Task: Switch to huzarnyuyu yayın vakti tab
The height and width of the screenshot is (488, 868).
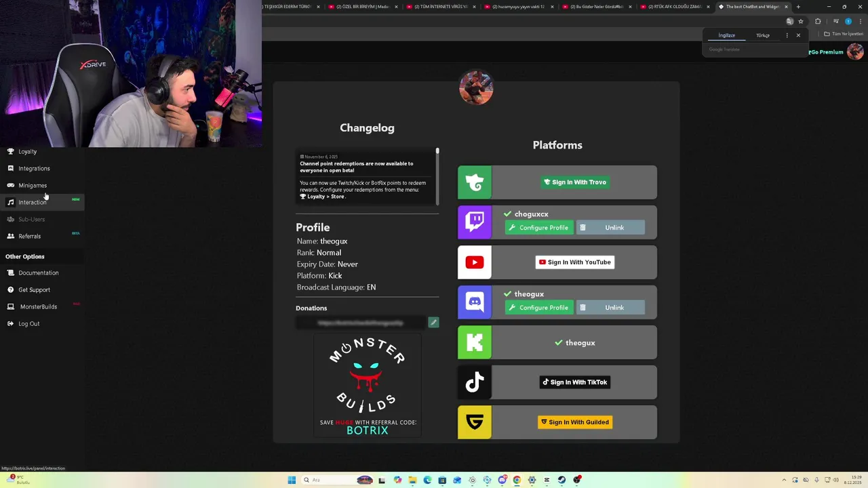Action: coord(520,7)
